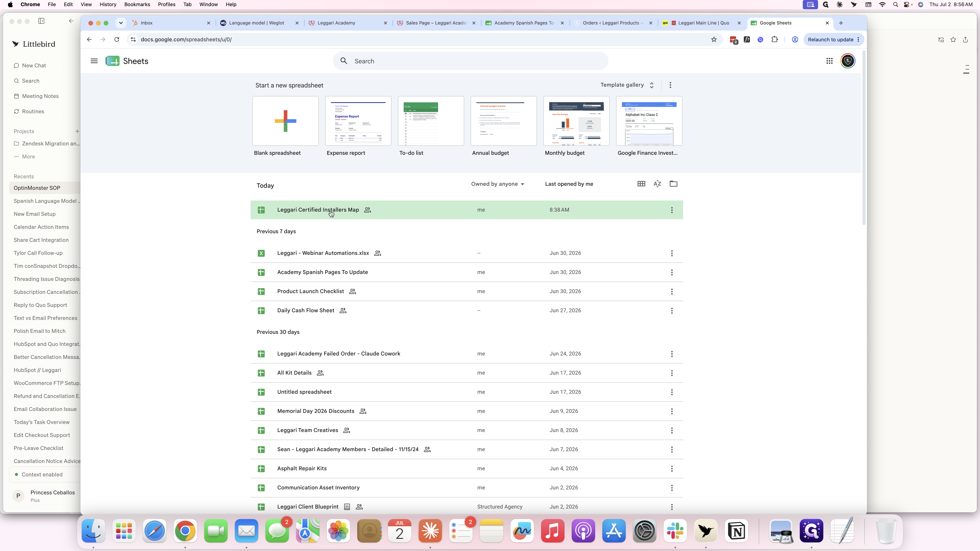Screen dimensions: 980x551
Task: Open Leggari - Webinar Automations.xlsx file
Action: pyautogui.click(x=466, y=253)
